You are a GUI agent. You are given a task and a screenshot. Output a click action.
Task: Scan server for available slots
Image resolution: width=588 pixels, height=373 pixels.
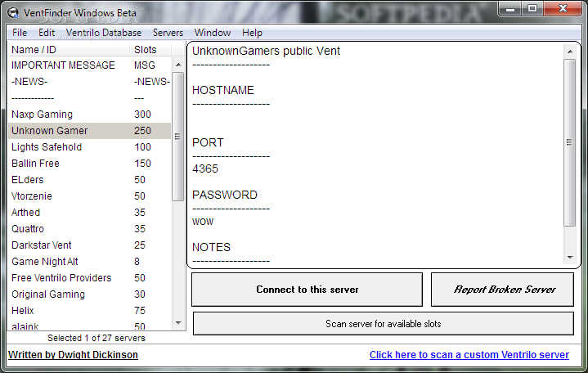[384, 324]
